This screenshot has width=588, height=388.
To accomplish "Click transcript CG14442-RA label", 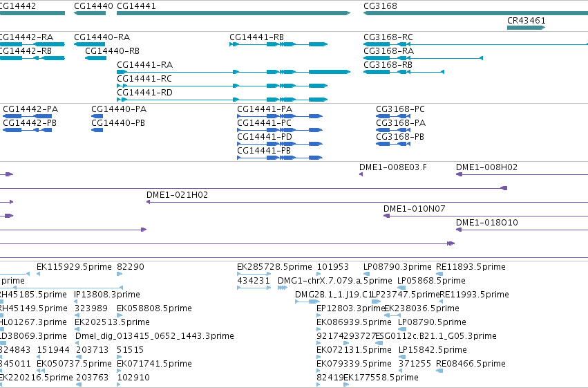I will 26,37.
